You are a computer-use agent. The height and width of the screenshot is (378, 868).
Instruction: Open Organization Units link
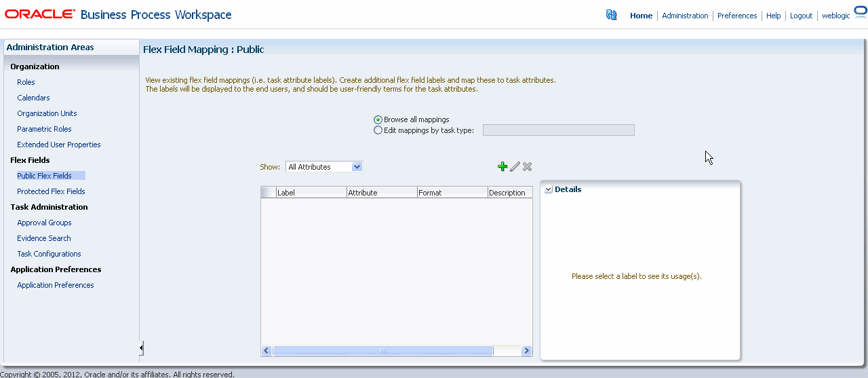[47, 113]
